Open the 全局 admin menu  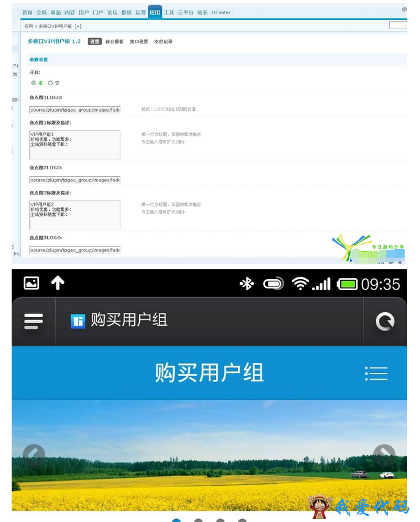coord(41,12)
